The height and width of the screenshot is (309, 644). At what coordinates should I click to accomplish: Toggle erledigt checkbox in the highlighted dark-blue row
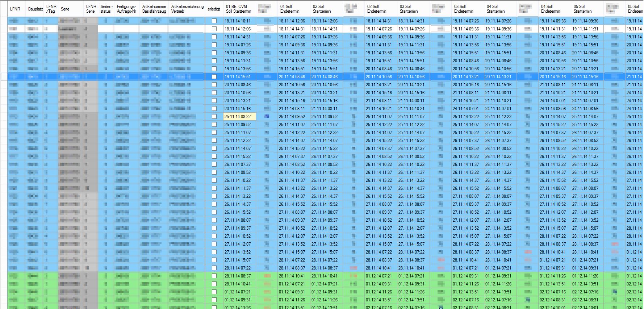tap(214, 77)
